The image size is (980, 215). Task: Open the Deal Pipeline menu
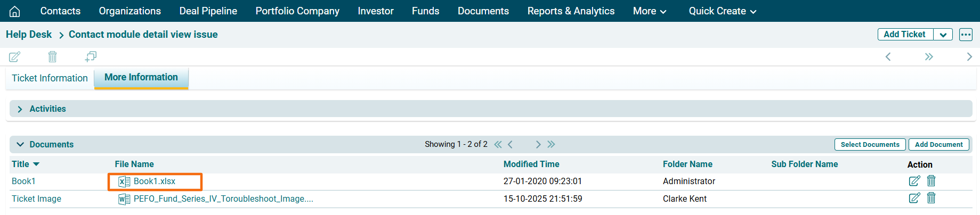point(208,11)
